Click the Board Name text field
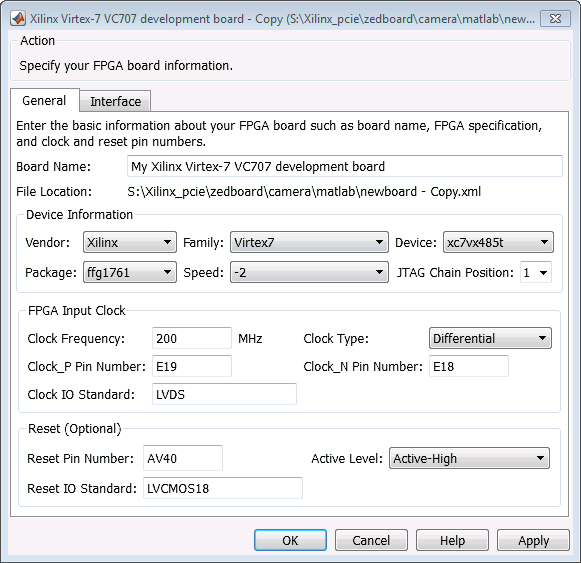581x563 pixels. tap(345, 166)
